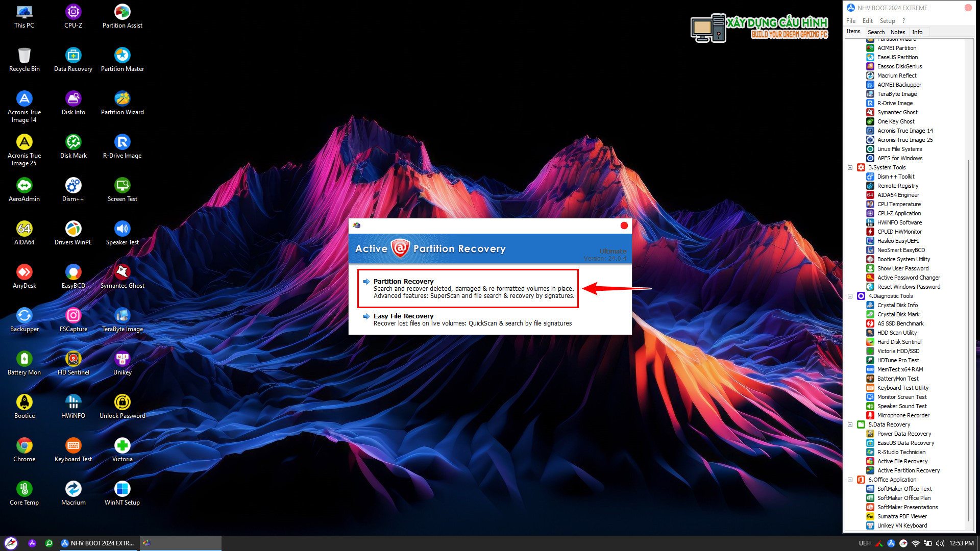Click the HD Sentinel desktop icon
Image resolution: width=980 pixels, height=551 pixels.
point(73,363)
